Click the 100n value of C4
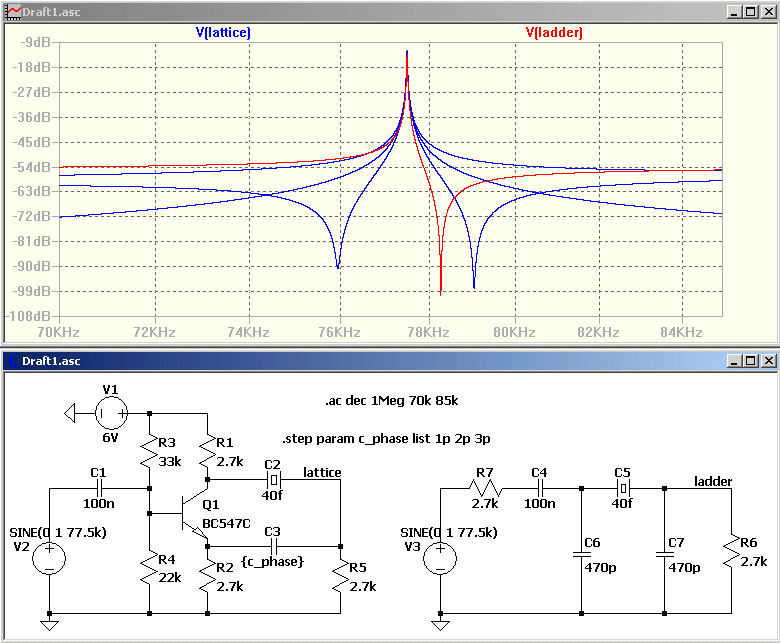The height and width of the screenshot is (643, 780). pos(540,503)
